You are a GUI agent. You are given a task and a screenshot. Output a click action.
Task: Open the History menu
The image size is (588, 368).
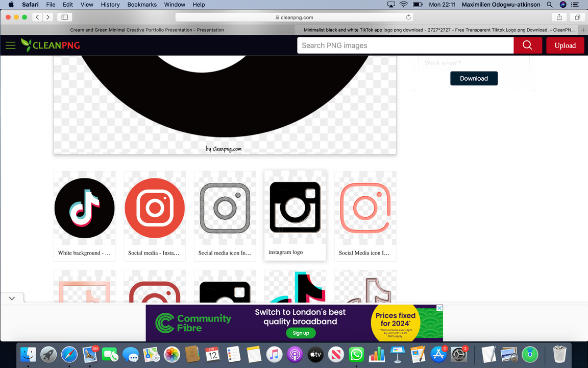pyautogui.click(x=110, y=5)
